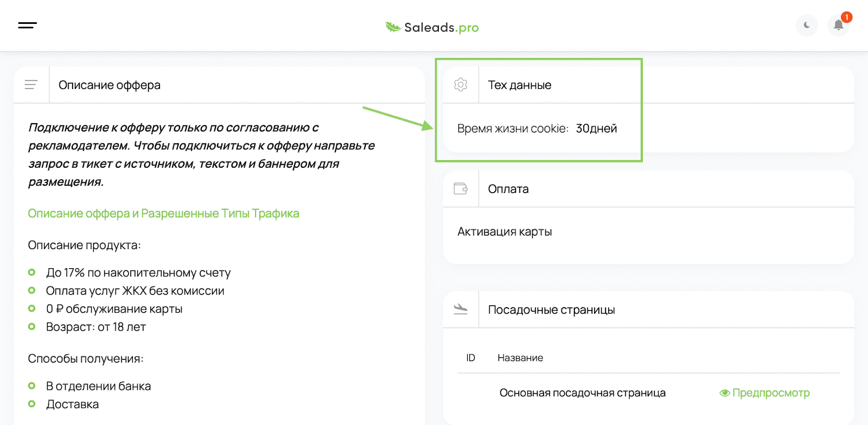
Task: Click the Возраст: от 18 лет item
Action: [x=96, y=327]
